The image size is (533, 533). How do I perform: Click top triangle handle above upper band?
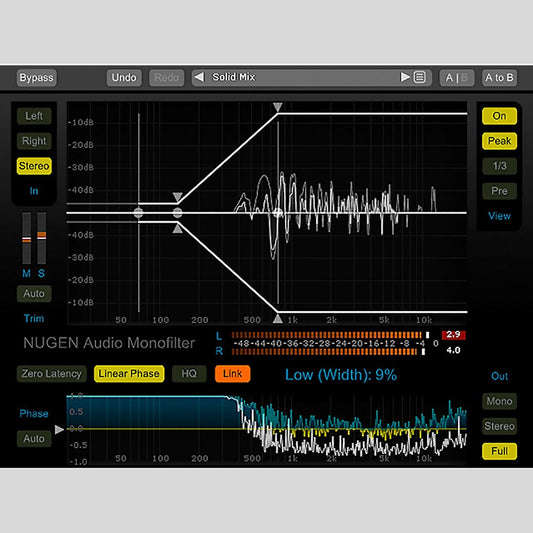pyautogui.click(x=278, y=107)
